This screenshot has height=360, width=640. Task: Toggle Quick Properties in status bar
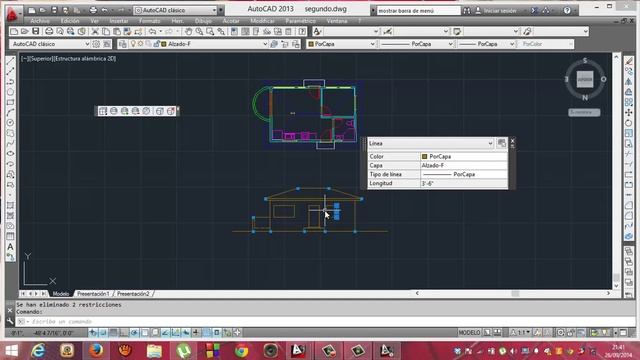[217, 333]
